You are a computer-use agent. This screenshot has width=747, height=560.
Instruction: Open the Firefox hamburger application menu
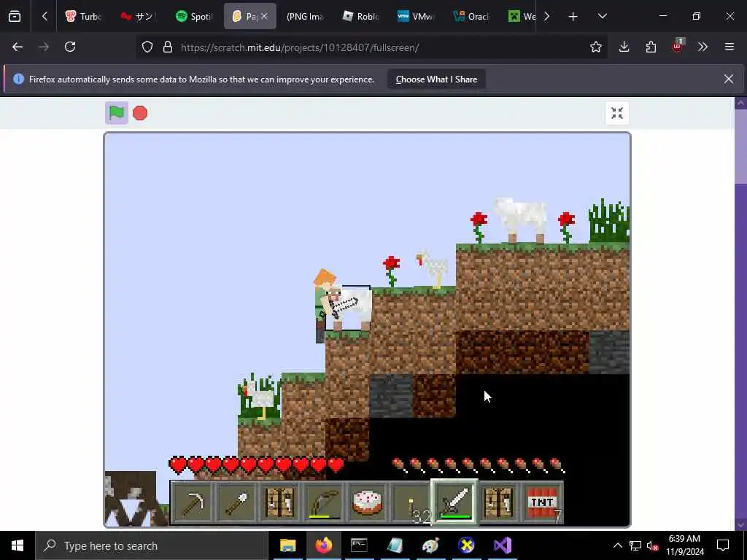(x=729, y=47)
